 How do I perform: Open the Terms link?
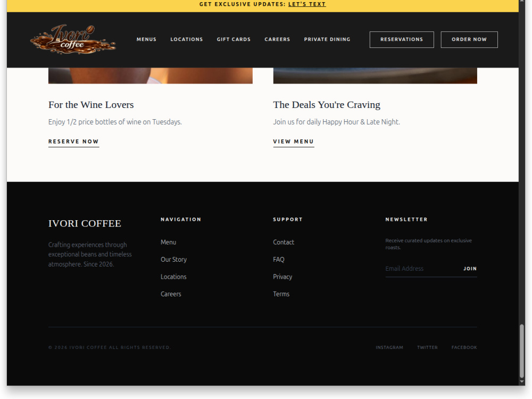[281, 294]
